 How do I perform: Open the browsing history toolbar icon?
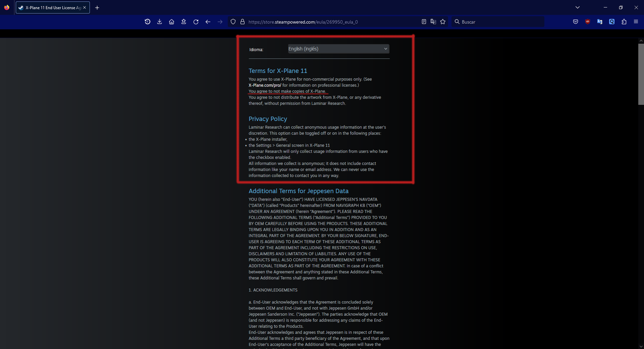coord(147,22)
